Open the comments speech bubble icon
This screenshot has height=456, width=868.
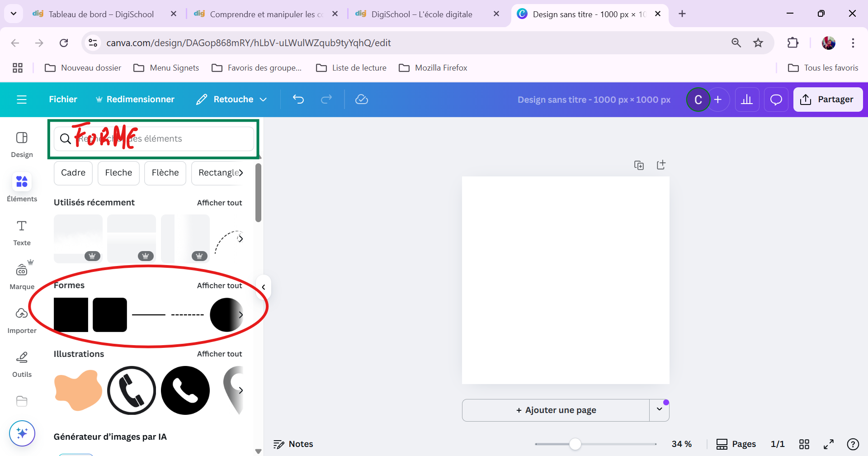click(x=776, y=100)
